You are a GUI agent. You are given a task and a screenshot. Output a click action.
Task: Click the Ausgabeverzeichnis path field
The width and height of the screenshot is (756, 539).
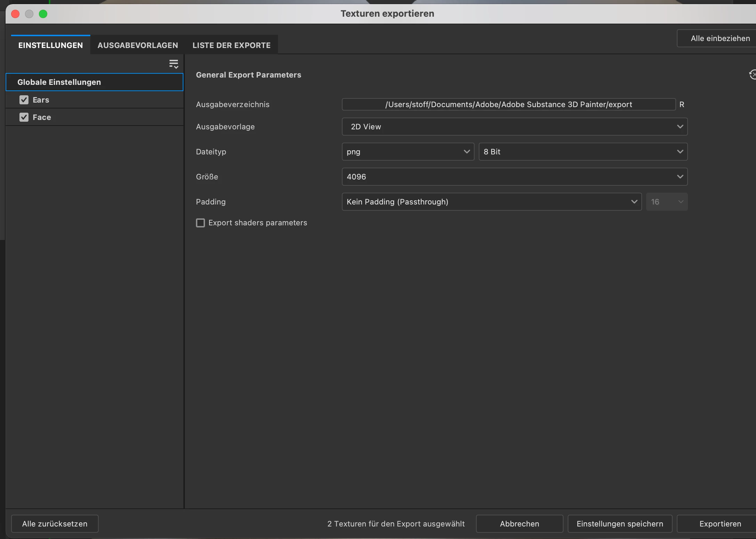coord(508,104)
